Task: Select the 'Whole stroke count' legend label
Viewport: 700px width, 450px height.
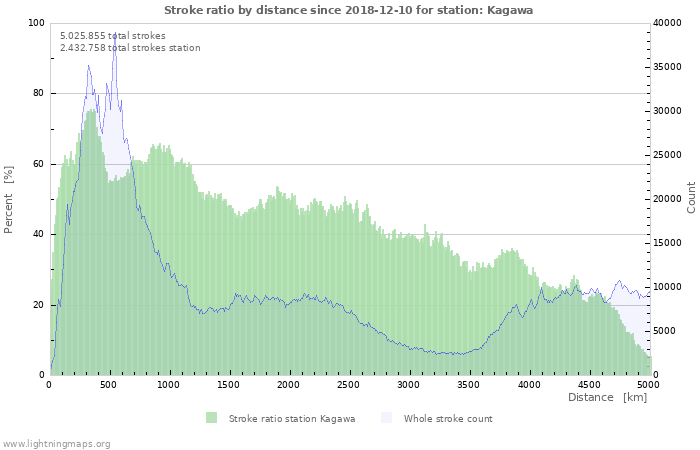Action: point(448,418)
